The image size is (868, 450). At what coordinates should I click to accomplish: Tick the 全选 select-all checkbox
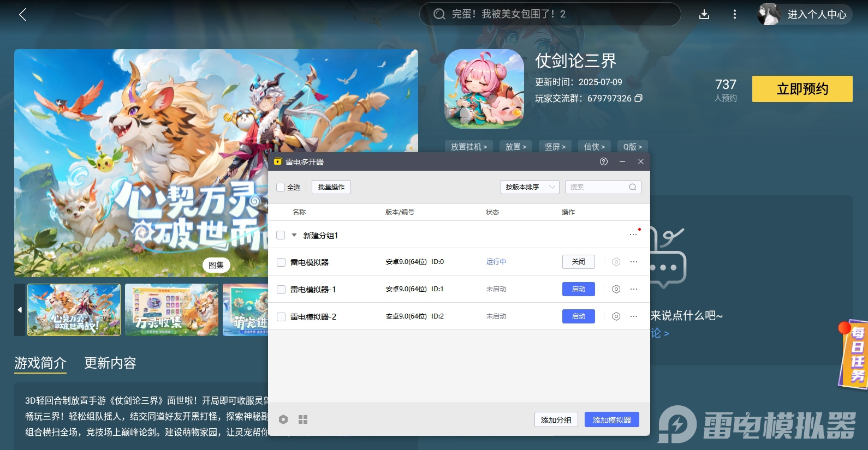tap(281, 187)
